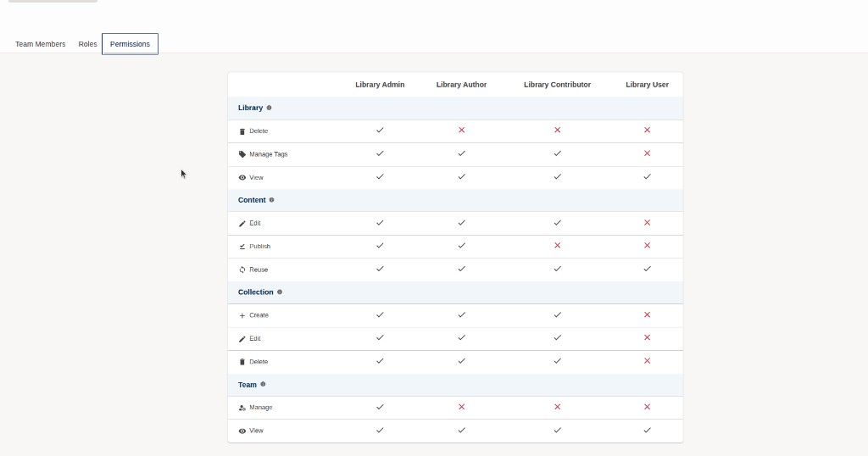
Task: Click the tag icon beside Manage Tags
Action: [x=242, y=154]
